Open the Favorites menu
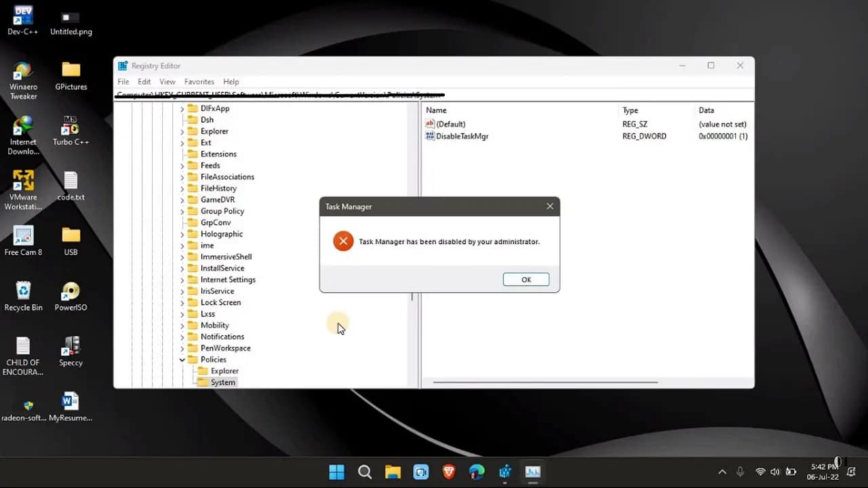Screen dimensions: 868x488 pyautogui.click(x=199, y=81)
